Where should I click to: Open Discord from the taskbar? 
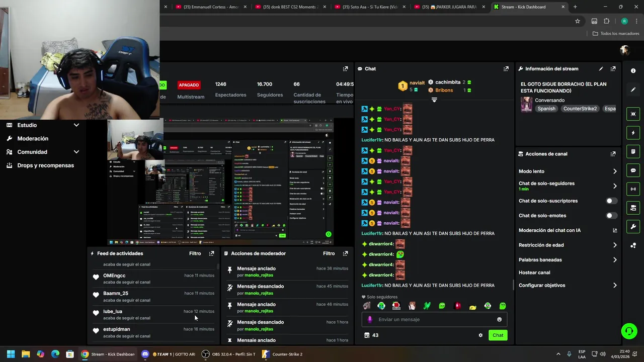pyautogui.click(x=145, y=354)
